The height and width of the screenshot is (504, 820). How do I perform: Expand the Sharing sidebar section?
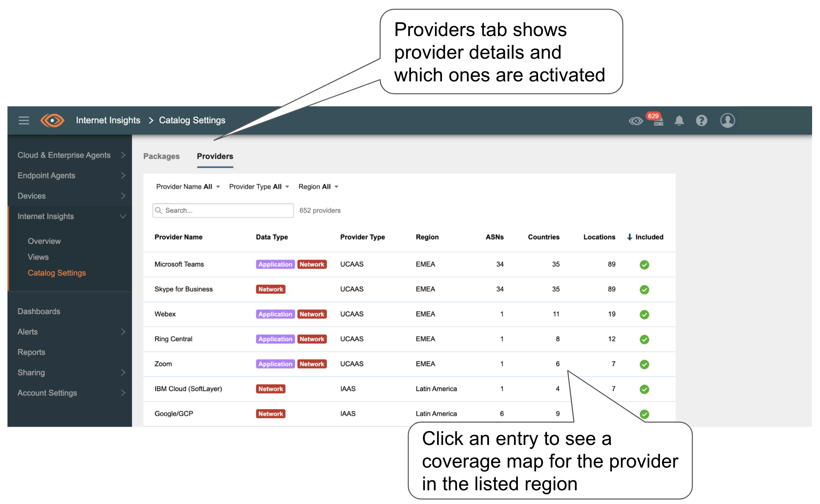(x=71, y=372)
